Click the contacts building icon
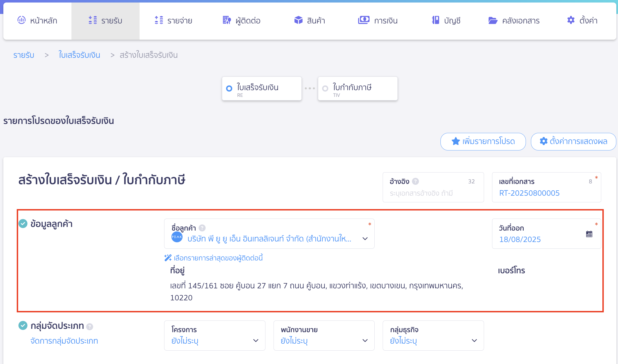The height and width of the screenshot is (364, 618). tap(227, 20)
